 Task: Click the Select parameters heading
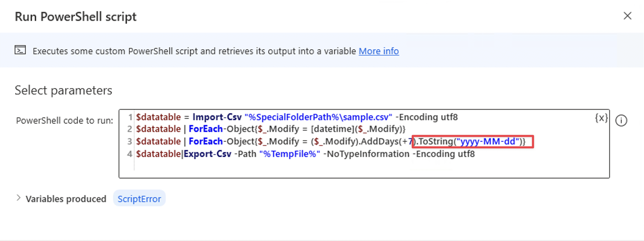click(x=63, y=90)
